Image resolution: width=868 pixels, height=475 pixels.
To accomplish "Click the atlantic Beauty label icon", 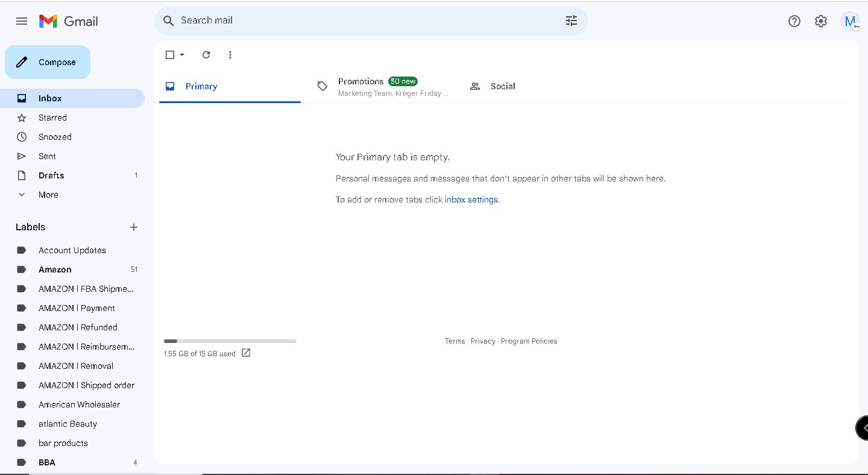I will (22, 424).
